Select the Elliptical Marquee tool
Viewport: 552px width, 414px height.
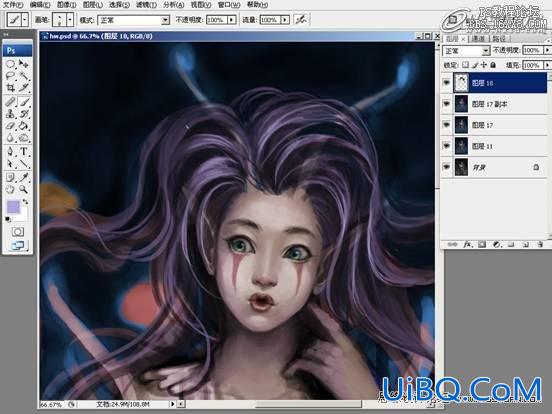pyautogui.click(x=11, y=64)
